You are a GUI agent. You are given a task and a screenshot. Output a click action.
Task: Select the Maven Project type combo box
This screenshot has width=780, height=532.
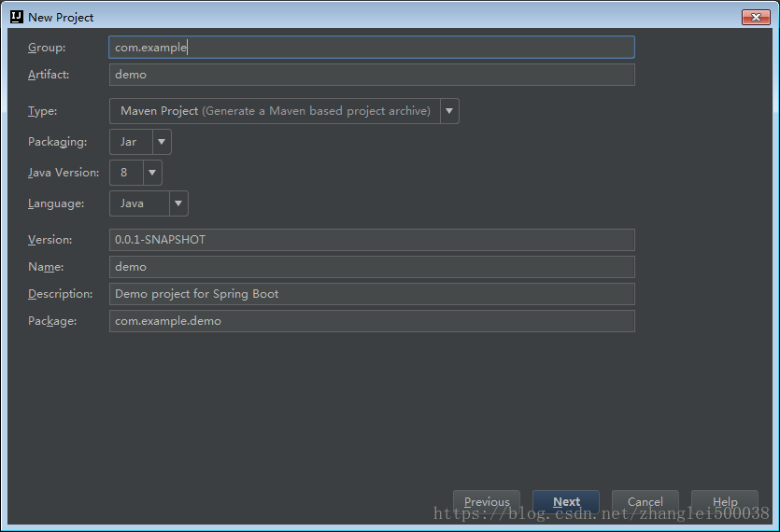[x=275, y=111]
